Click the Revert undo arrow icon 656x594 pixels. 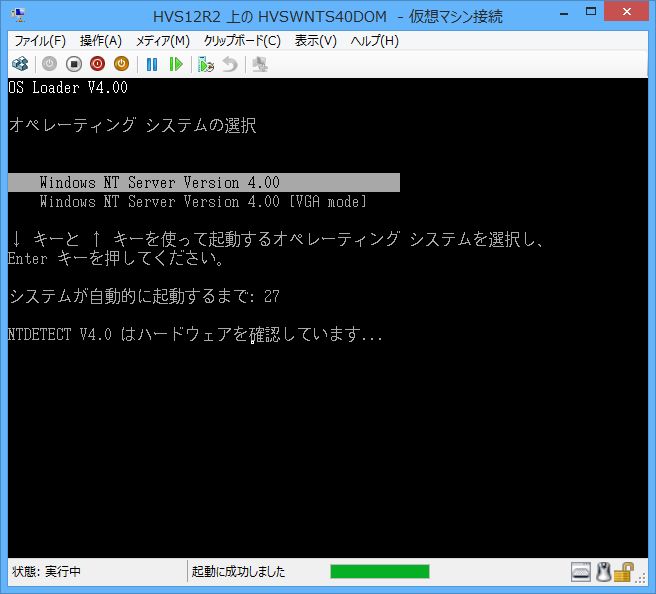click(230, 64)
